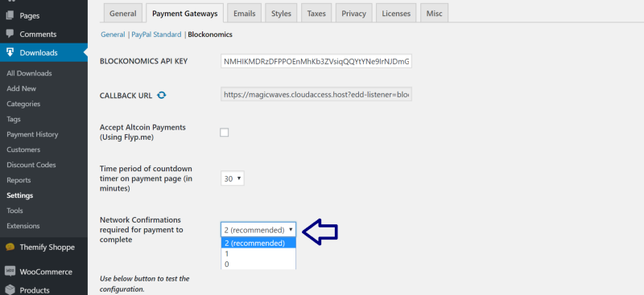This screenshot has width=644, height=295.
Task: Click the WooCommerce icon
Action: 10,271
